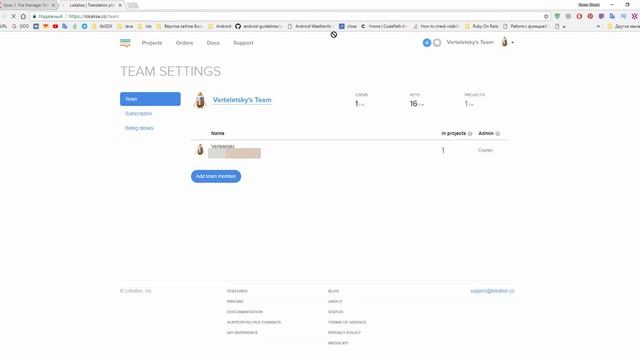The image size is (640, 360).
Task: Click the Opera red O extension icon
Action: (579, 16)
